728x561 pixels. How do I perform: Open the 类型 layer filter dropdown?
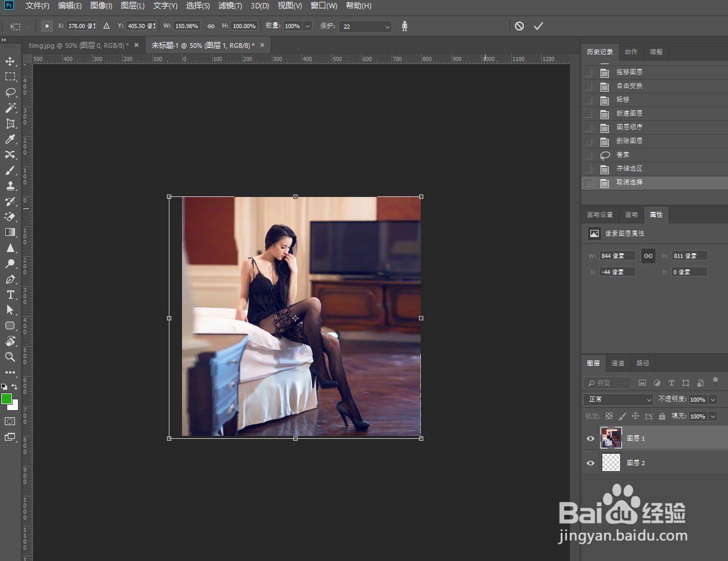coord(607,383)
